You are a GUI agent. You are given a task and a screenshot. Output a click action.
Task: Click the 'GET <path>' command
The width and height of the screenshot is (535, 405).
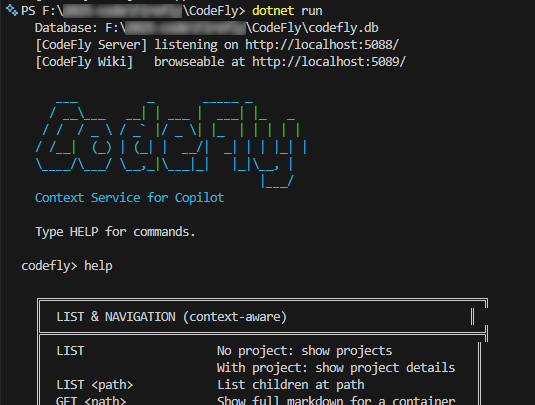[x=91, y=400]
